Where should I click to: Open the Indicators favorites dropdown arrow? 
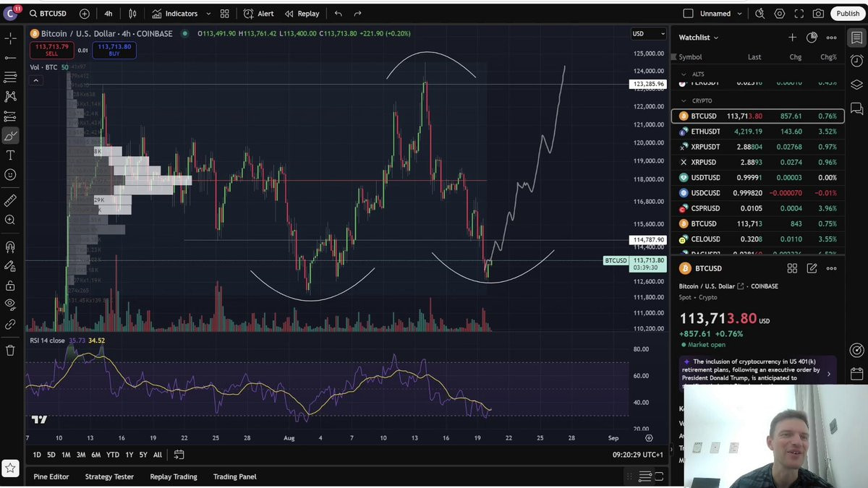(208, 14)
